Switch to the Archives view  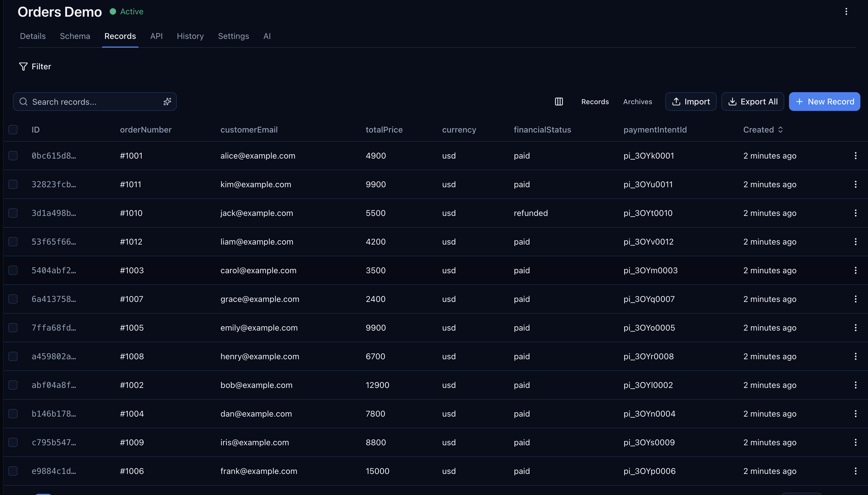[x=637, y=102]
